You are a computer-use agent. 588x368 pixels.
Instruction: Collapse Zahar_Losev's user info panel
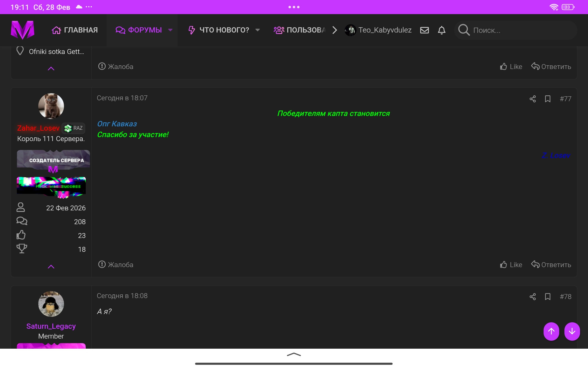[51, 266]
